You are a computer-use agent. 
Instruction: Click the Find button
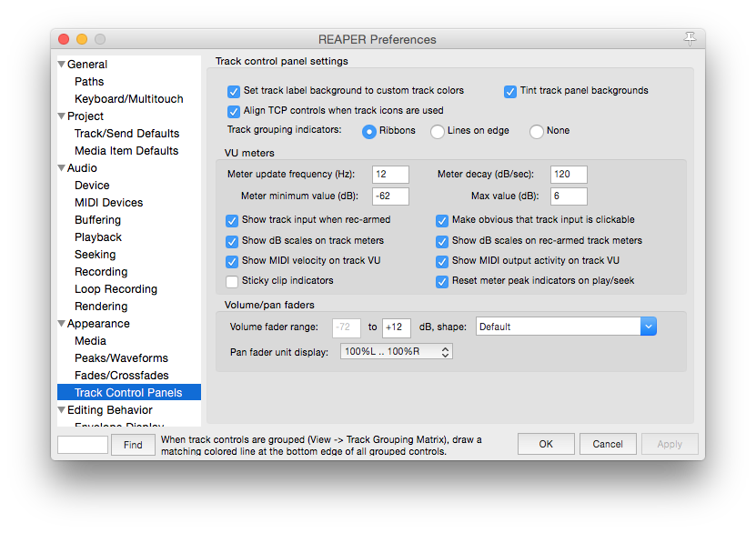click(133, 445)
